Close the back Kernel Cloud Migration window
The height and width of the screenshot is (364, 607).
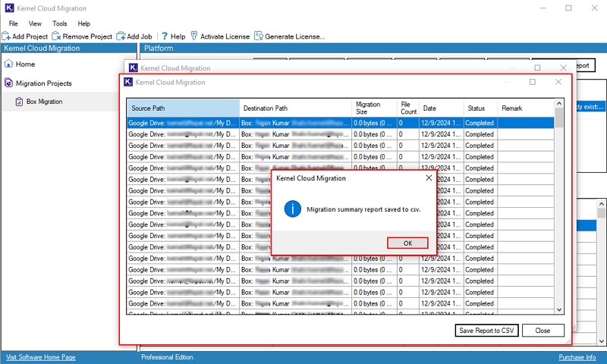[563, 67]
